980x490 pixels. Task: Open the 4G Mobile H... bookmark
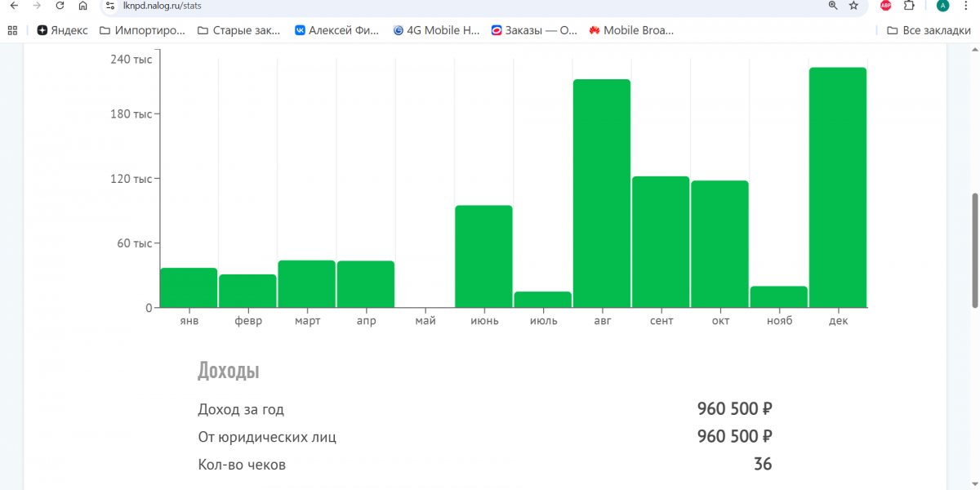(437, 31)
